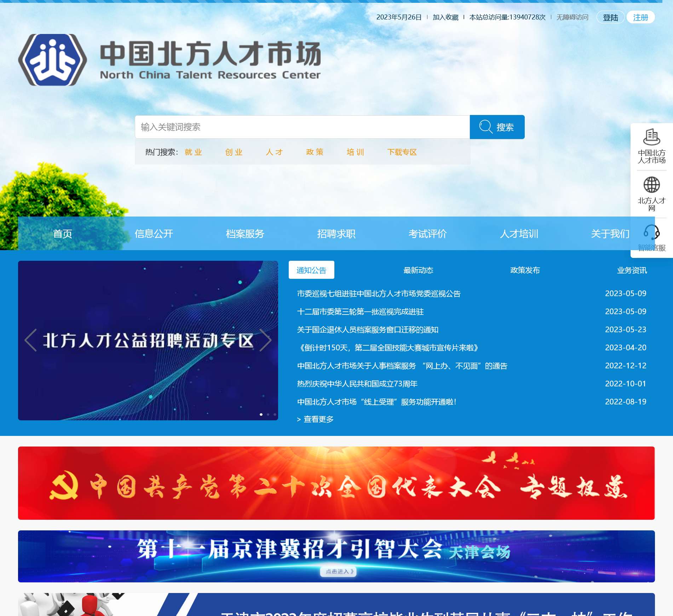Focus the keyword search input field
Viewport: 673px width, 616px height.
click(x=302, y=127)
